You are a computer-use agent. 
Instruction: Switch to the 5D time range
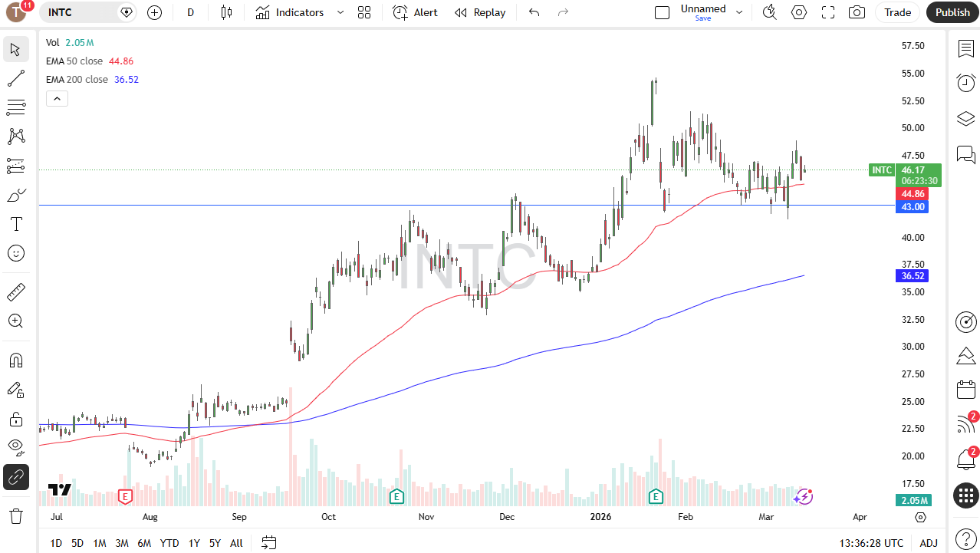tap(77, 543)
